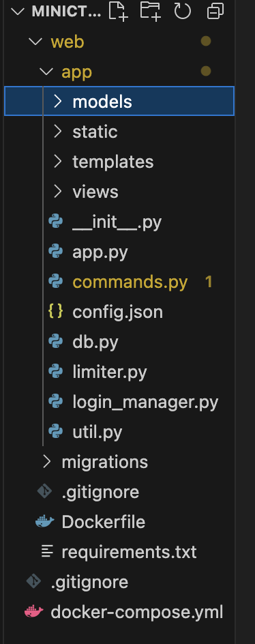Collapse the app folder chevron
Image resolution: width=255 pixels, height=644 pixels.
tap(47, 72)
